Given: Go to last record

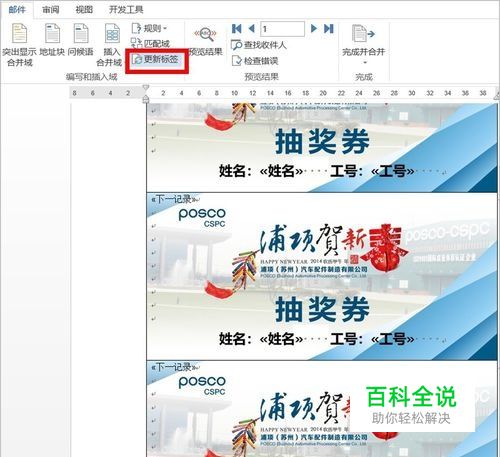Looking at the screenshot, I should (x=329, y=29).
